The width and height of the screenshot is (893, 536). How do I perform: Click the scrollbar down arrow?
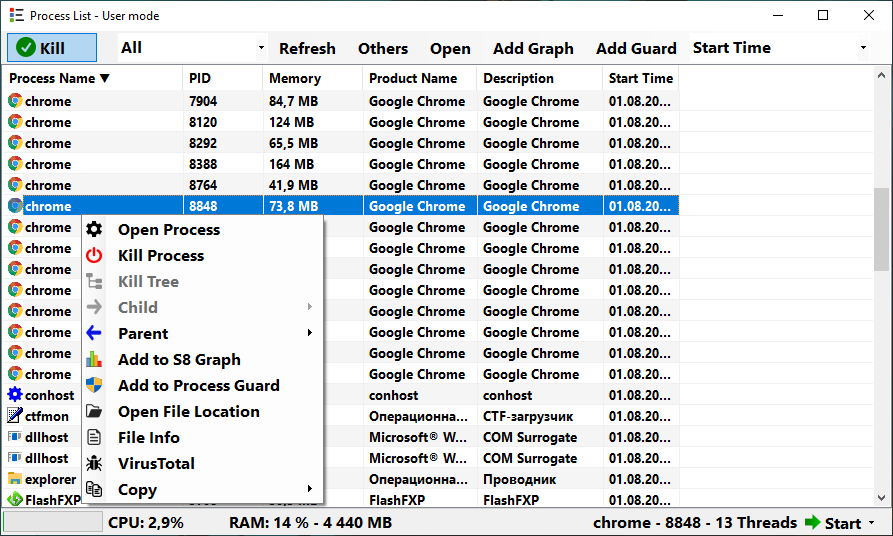click(x=882, y=498)
